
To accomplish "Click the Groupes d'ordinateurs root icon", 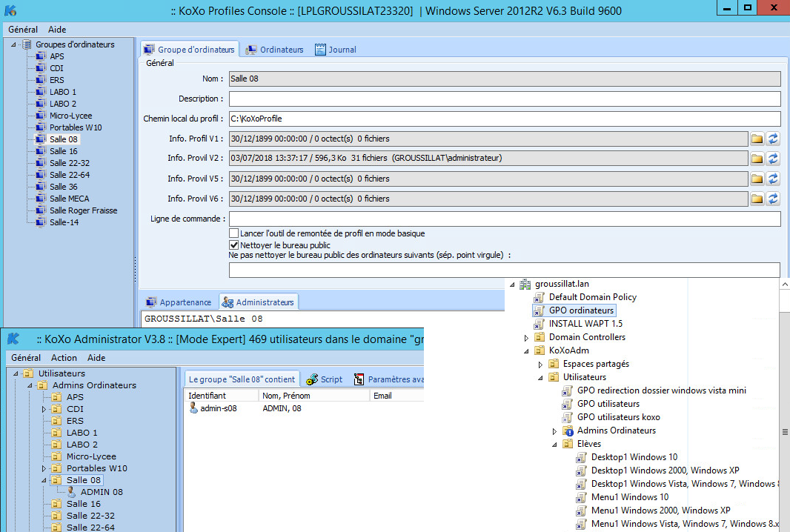I will pyautogui.click(x=27, y=44).
